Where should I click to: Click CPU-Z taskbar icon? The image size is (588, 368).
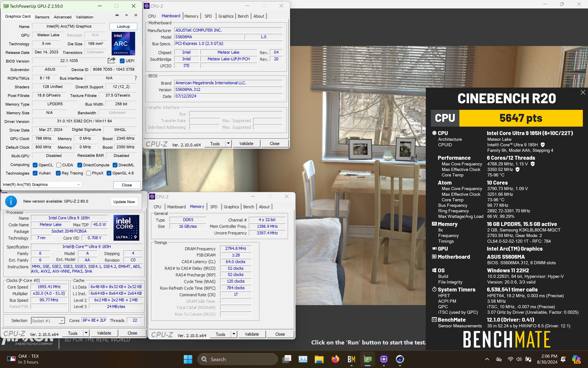[384, 359]
